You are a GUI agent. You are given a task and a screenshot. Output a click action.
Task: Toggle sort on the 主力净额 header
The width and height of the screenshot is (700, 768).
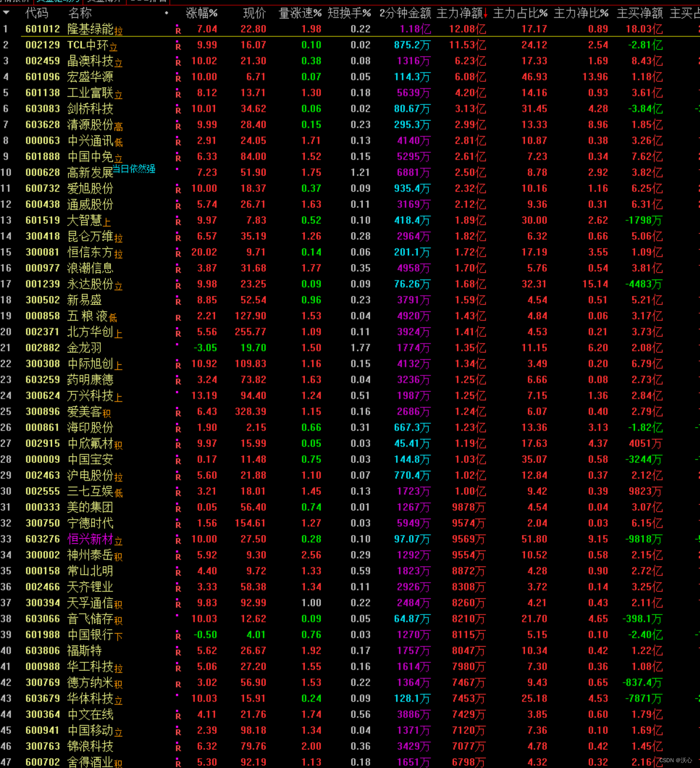462,13
